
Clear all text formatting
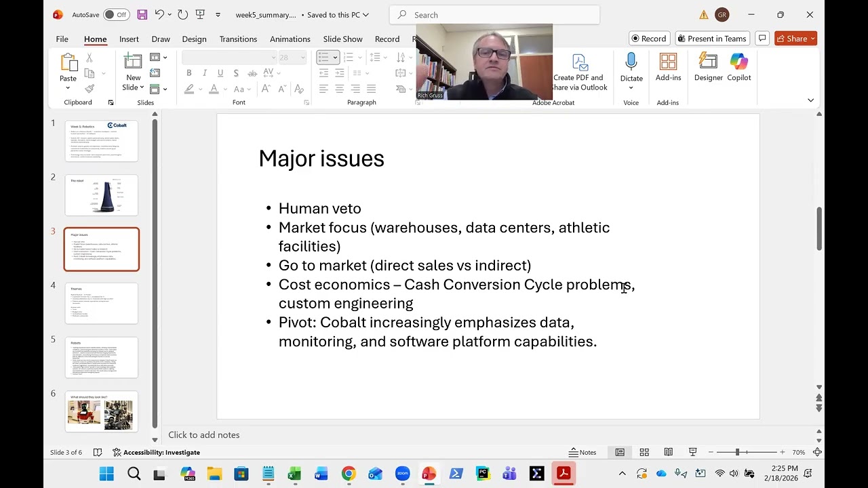tap(299, 89)
